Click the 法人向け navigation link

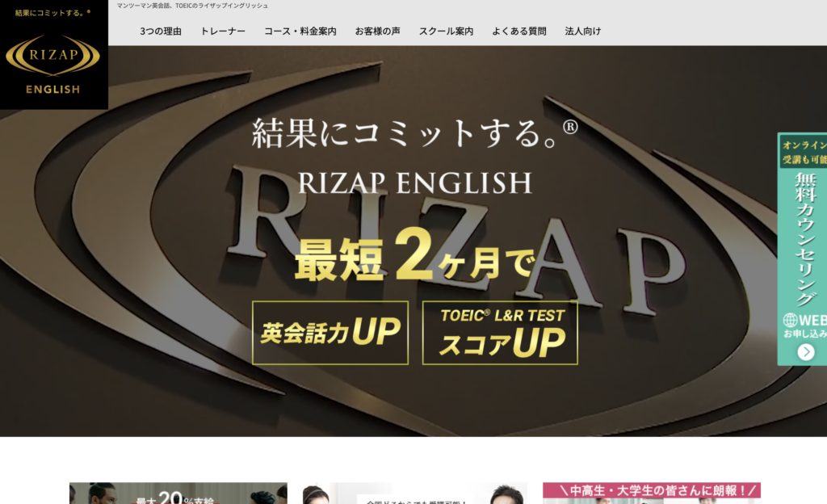click(582, 31)
